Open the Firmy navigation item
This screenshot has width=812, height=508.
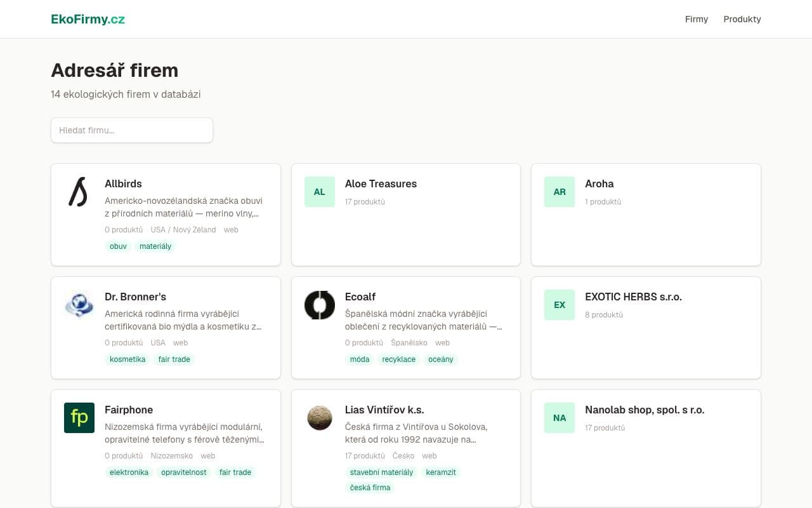coord(697,19)
